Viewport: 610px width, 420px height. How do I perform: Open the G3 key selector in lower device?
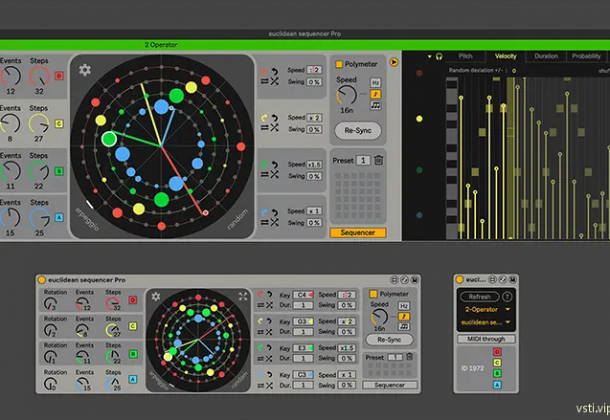coord(303,322)
